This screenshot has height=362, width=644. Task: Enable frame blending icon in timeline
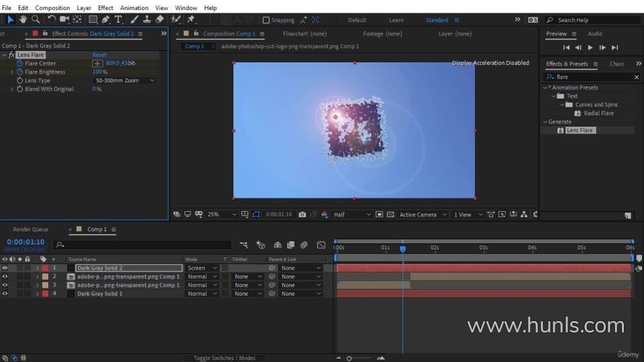point(290,245)
